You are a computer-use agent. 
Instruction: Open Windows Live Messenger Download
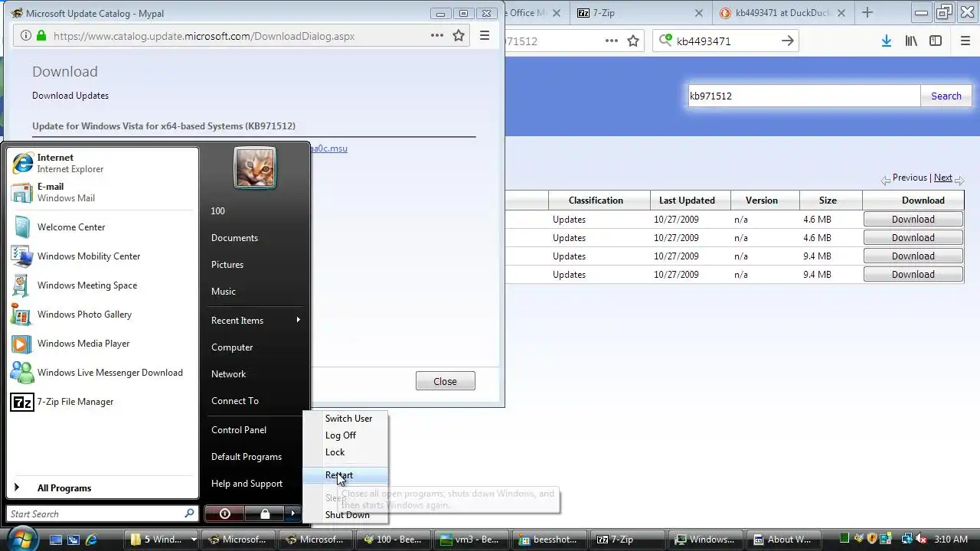[x=102, y=373]
